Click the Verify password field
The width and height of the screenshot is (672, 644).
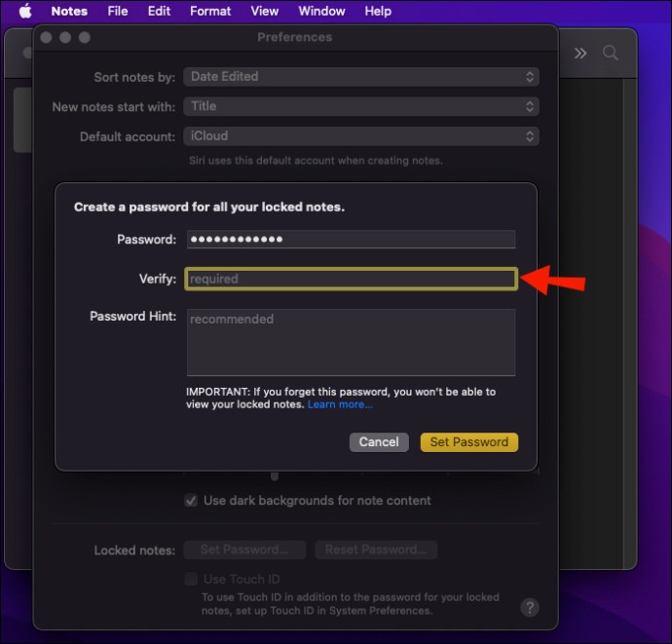tap(351, 279)
